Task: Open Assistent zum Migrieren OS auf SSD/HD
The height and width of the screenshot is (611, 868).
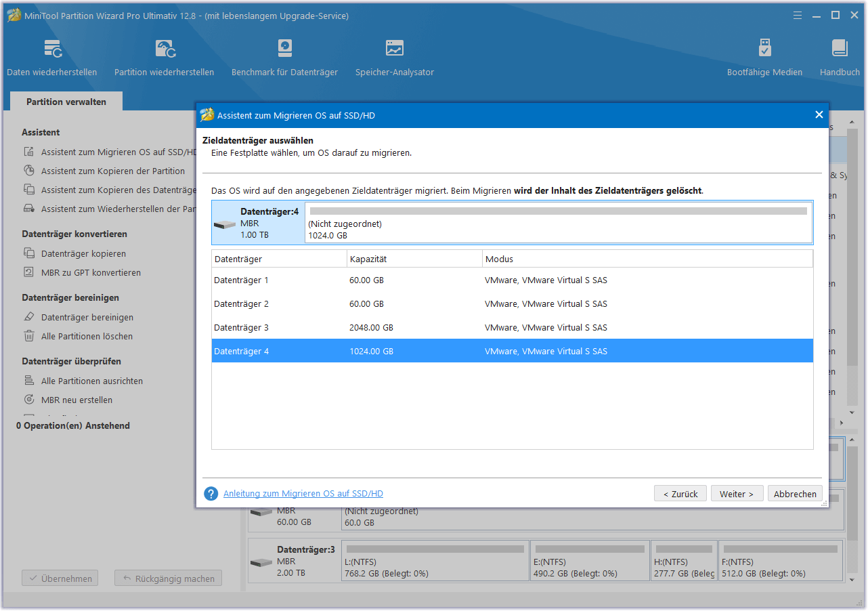Action: tap(118, 152)
